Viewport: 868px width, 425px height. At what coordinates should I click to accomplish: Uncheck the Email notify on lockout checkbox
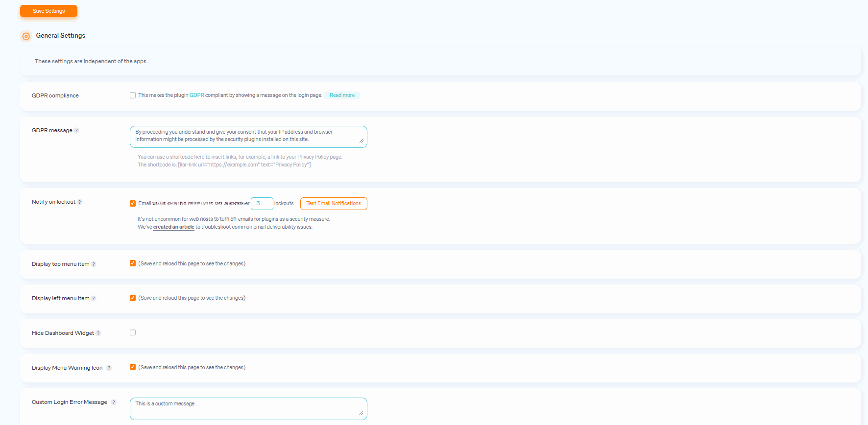pyautogui.click(x=133, y=203)
